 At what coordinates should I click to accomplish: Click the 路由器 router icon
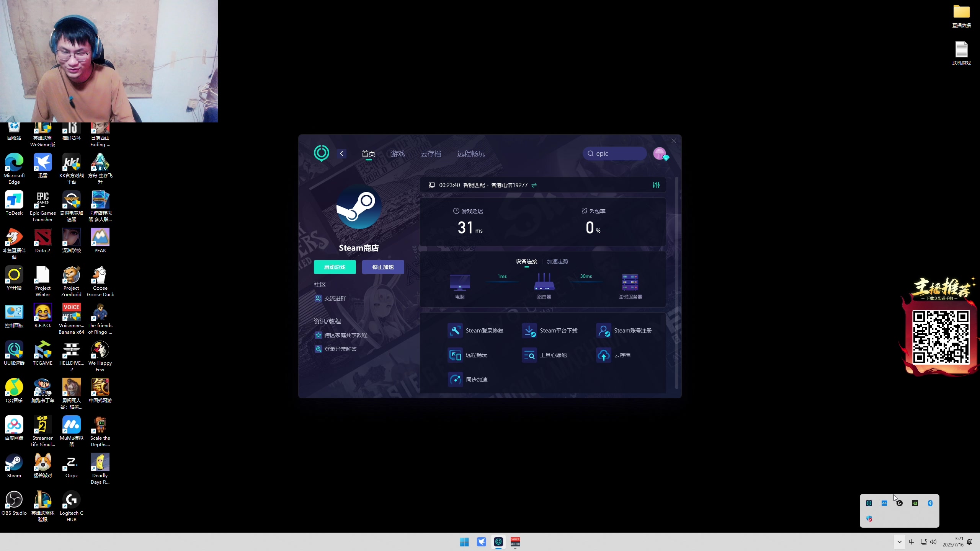click(544, 282)
